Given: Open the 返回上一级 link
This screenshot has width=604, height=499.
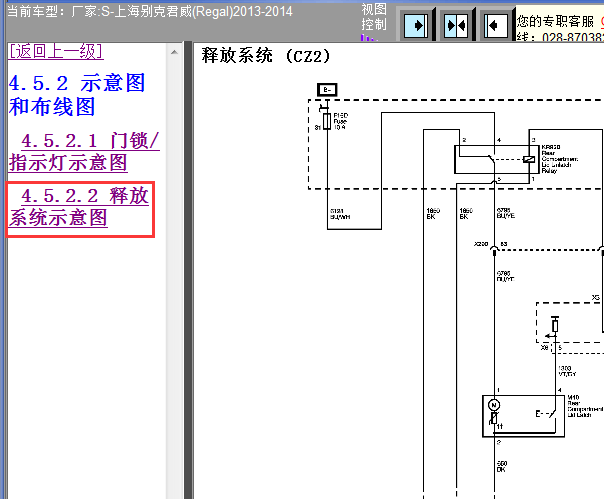Looking at the screenshot, I should click(56, 51).
